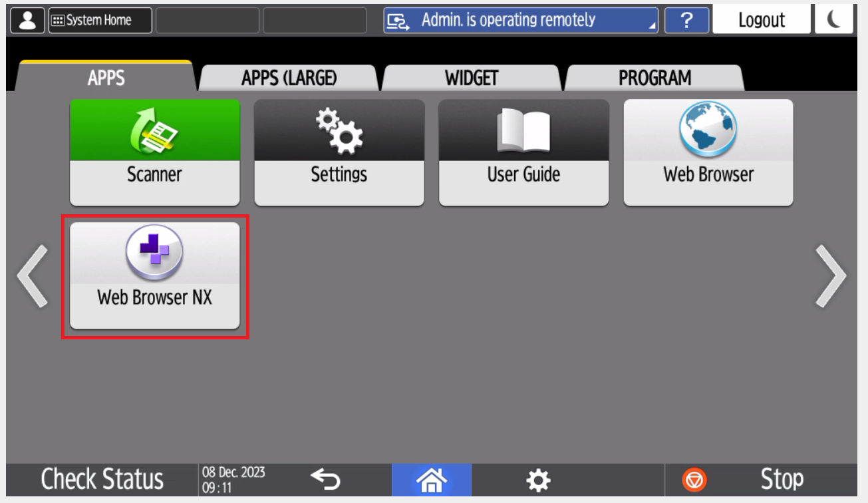Expand the Admin operating remotely dropdown

(x=520, y=21)
